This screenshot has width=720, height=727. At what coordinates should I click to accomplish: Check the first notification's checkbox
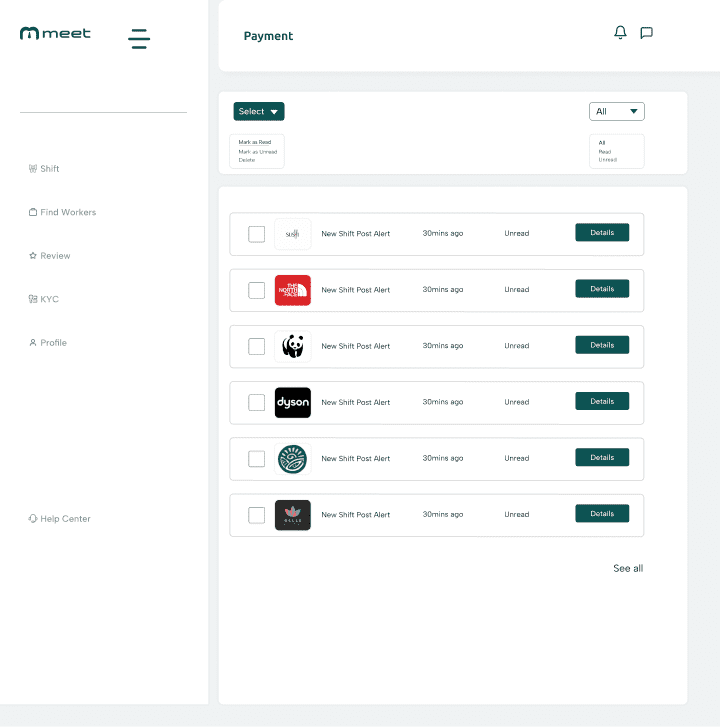(x=257, y=234)
